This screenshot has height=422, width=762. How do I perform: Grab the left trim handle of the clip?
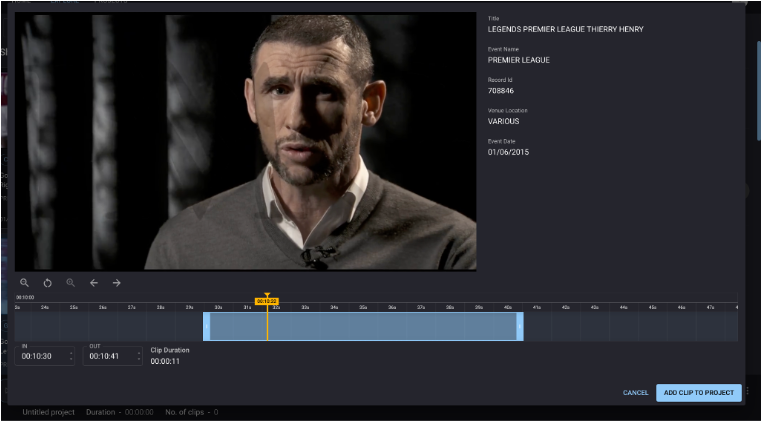point(207,326)
